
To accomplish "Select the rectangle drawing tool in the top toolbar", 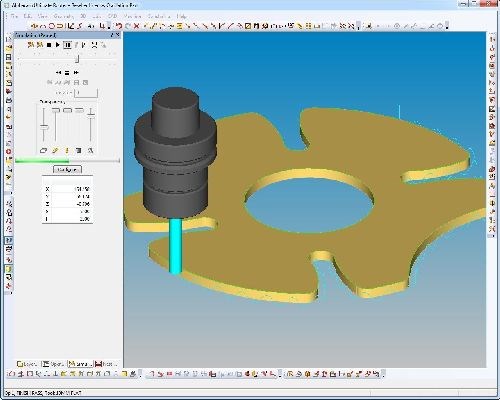I will (60, 26).
